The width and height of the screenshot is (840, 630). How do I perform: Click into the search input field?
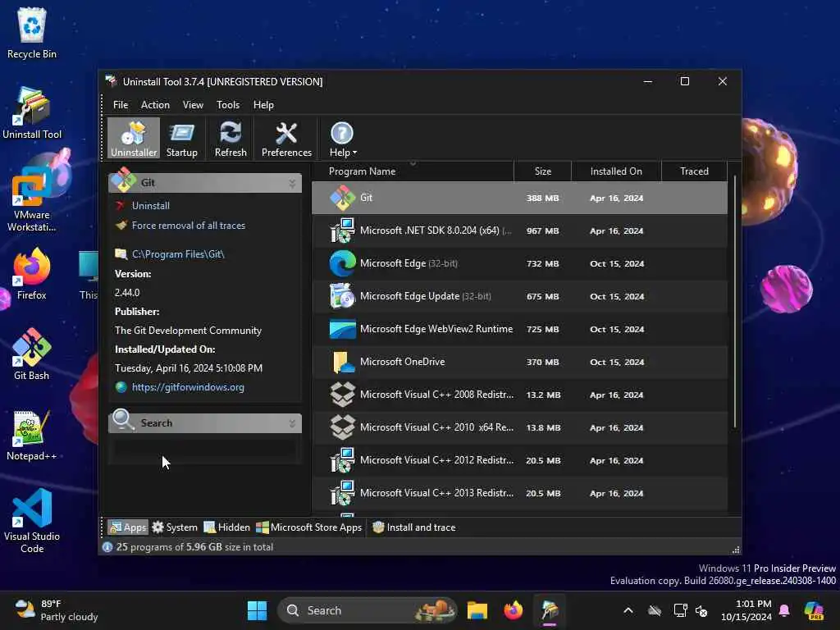click(x=204, y=451)
